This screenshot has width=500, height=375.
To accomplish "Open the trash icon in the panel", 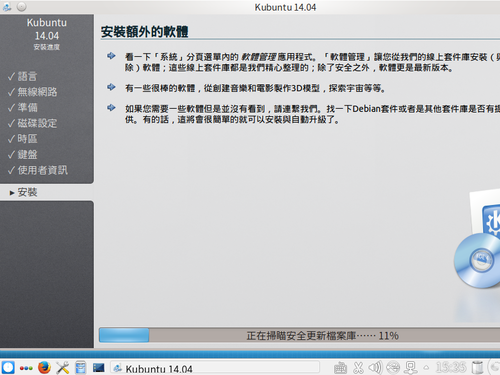I will click(x=477, y=368).
